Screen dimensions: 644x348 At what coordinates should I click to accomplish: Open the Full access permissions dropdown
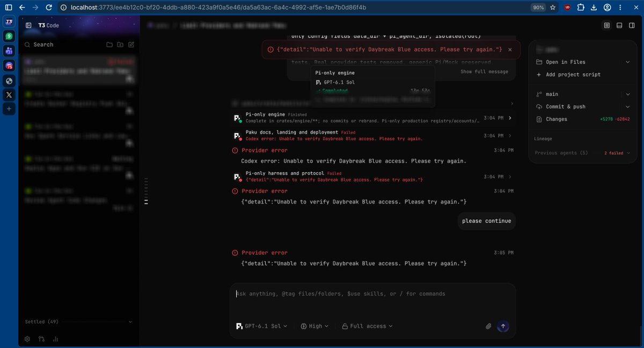368,326
